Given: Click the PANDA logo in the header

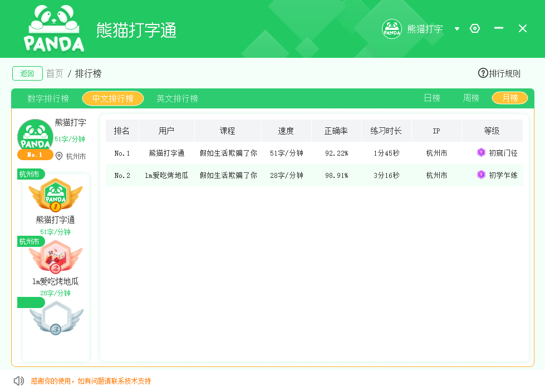Looking at the screenshot, I should pyautogui.click(x=54, y=28).
